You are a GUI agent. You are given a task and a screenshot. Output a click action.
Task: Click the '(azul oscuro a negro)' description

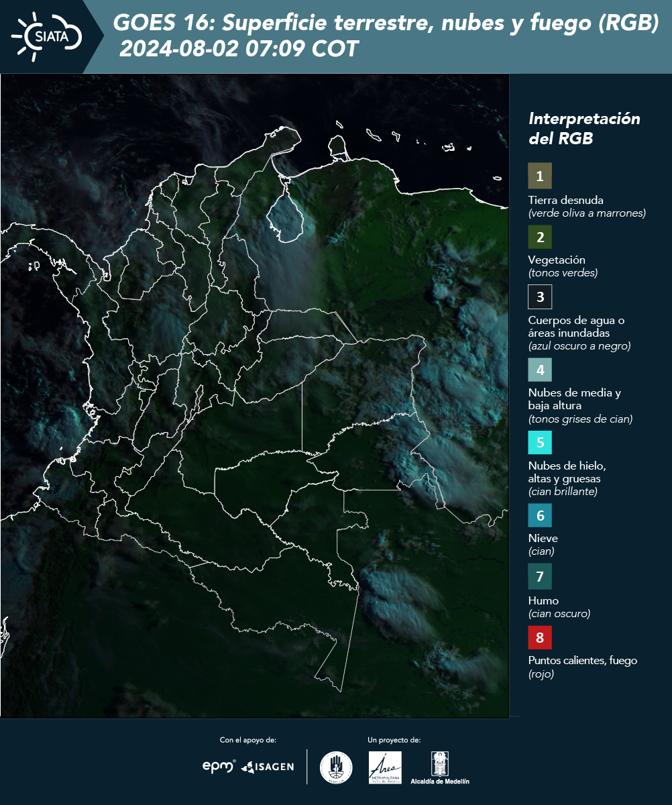[x=579, y=346]
